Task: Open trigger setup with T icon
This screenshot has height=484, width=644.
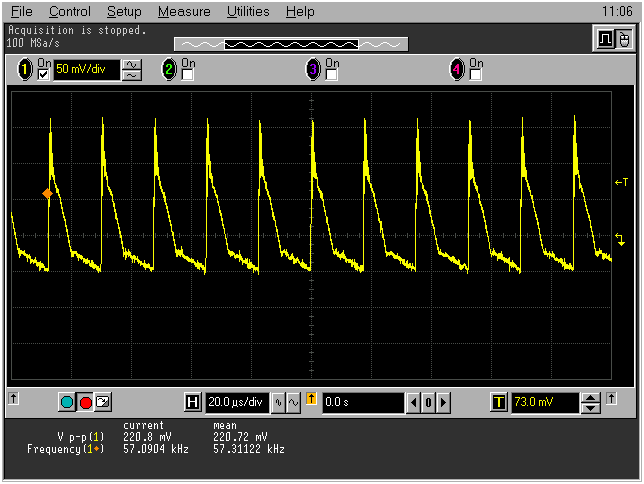Action: tap(499, 402)
